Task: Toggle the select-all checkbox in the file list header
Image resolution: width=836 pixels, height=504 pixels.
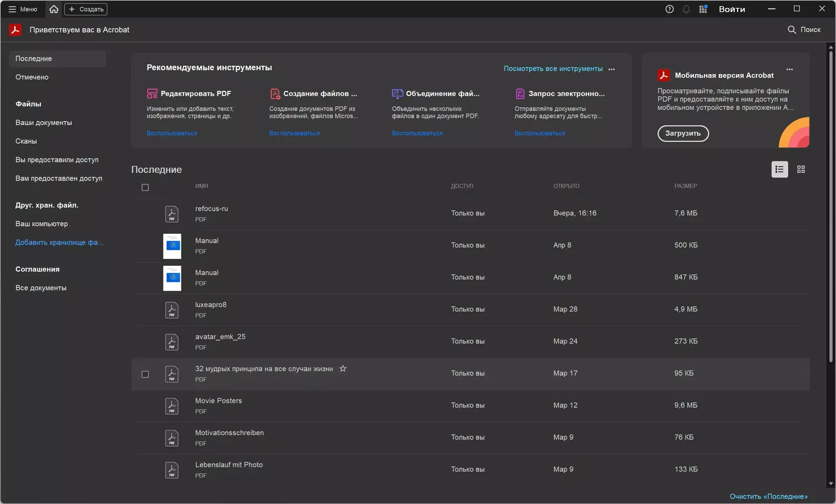Action: coord(145,187)
